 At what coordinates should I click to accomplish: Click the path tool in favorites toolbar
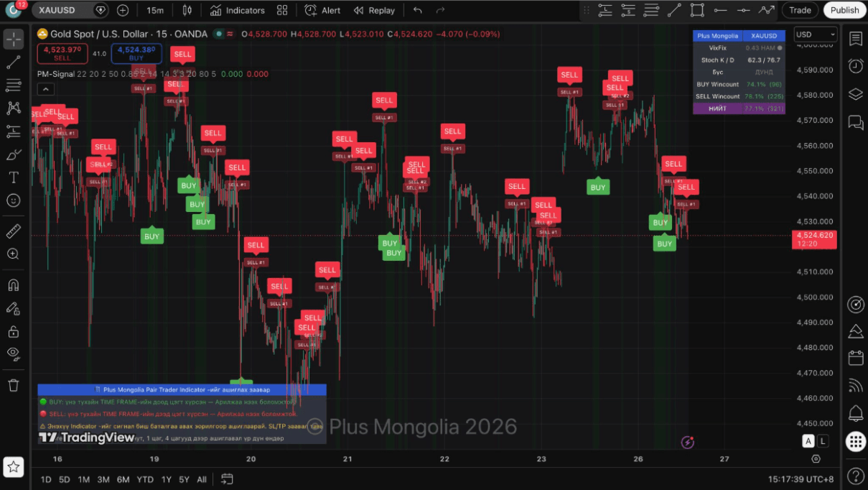pos(767,10)
